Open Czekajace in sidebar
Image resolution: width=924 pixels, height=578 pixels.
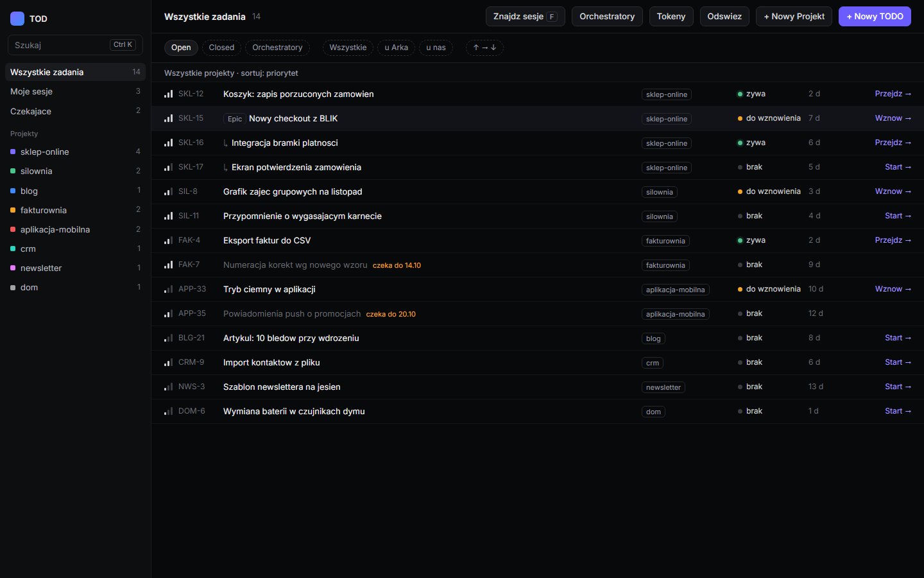click(x=75, y=111)
